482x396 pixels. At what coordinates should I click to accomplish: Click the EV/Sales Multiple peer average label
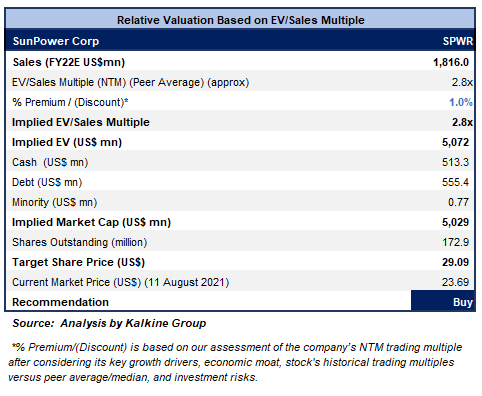[130, 82]
